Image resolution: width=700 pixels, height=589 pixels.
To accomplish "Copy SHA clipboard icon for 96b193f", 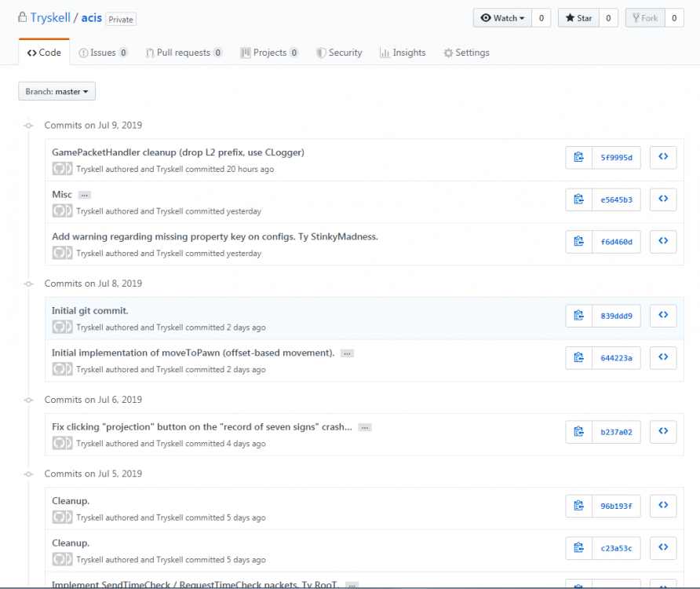I will pyautogui.click(x=578, y=506).
